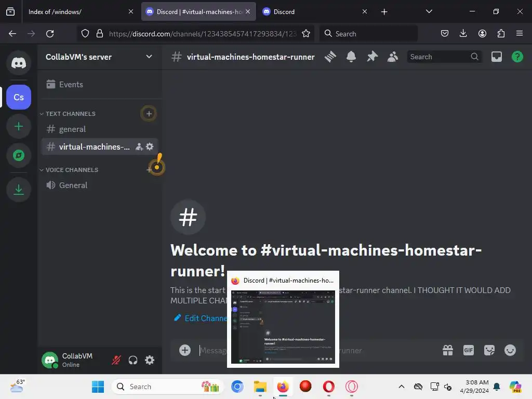Screen dimensions: 532x399
Task: Open Threads in channel header
Action: point(330,57)
